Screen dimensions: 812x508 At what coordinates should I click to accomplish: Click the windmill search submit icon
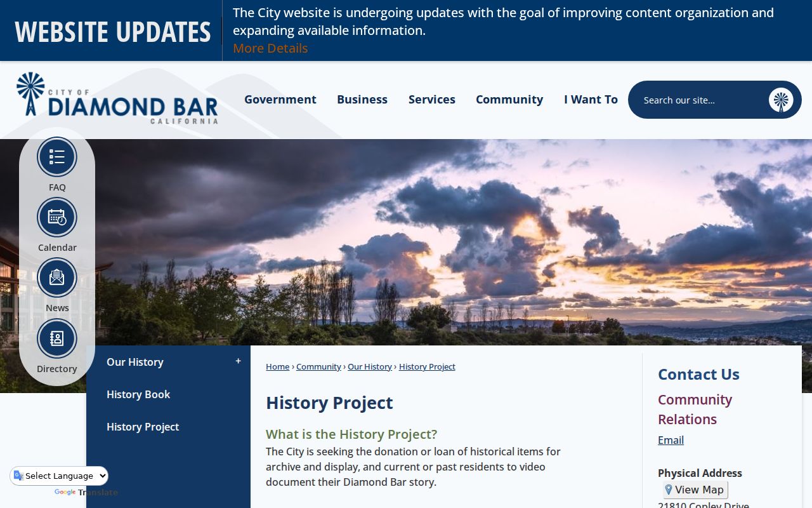781,100
